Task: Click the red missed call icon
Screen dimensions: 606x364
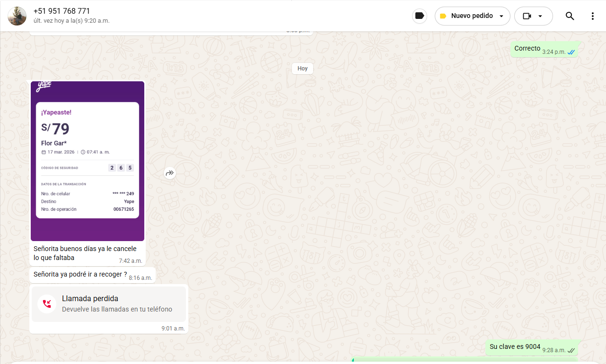Action: [x=47, y=303]
